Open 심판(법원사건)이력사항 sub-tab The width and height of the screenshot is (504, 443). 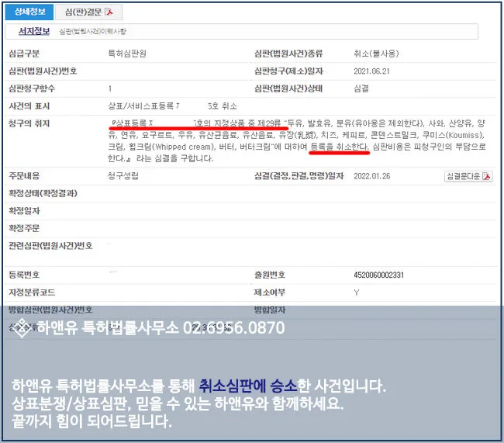[92, 32]
